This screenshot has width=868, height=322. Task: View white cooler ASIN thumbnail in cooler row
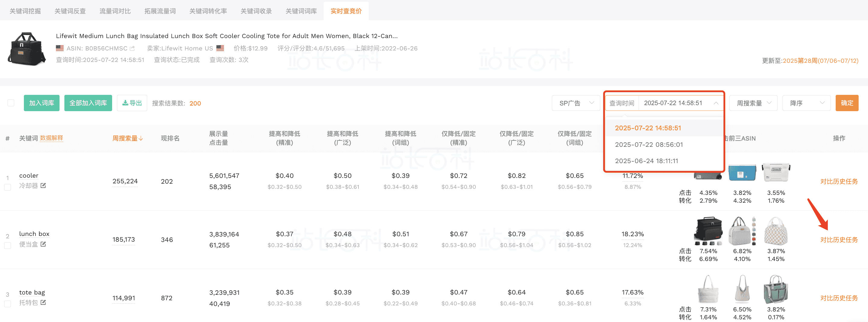point(776,173)
